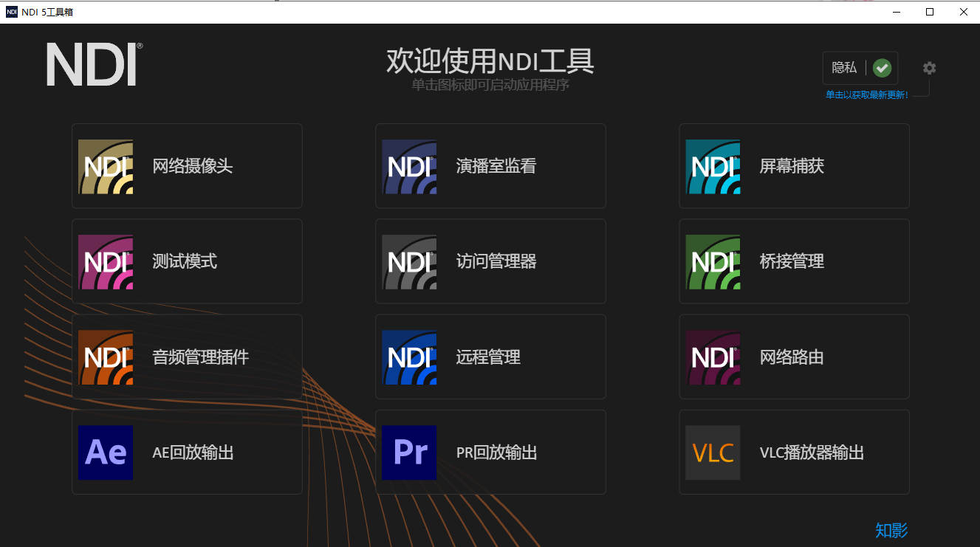Click the 单击图标即可启动应用程序 subtitle
Screen dimensions: 980x547
490,85
